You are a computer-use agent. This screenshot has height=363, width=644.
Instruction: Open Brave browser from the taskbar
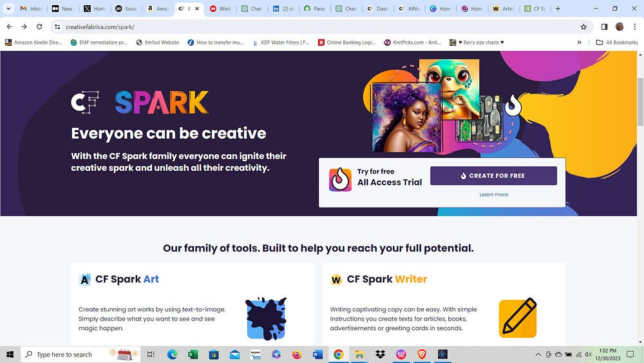point(422,355)
